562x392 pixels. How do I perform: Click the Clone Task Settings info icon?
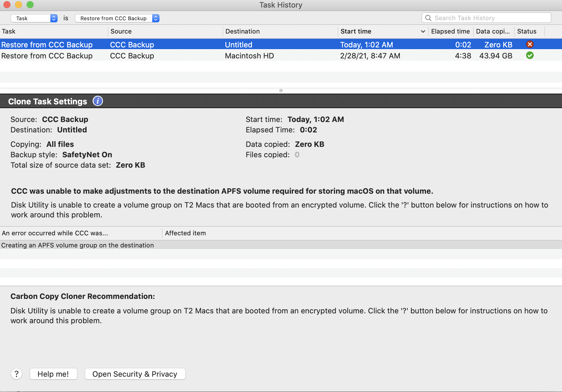pos(98,101)
